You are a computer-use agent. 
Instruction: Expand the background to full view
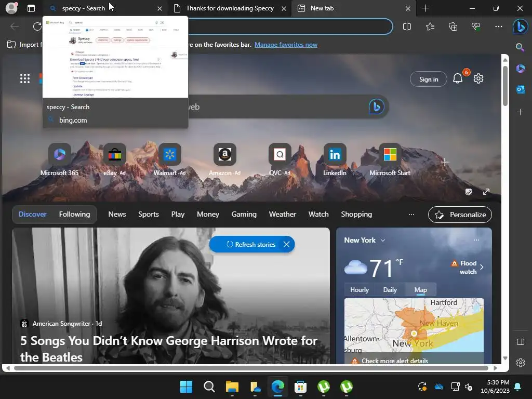click(x=486, y=192)
